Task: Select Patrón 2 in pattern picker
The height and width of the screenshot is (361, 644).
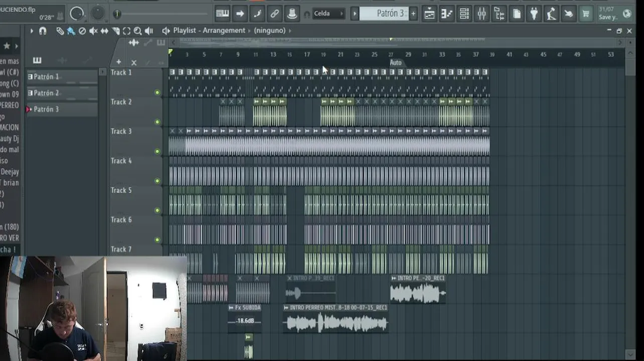Action: 62,93
